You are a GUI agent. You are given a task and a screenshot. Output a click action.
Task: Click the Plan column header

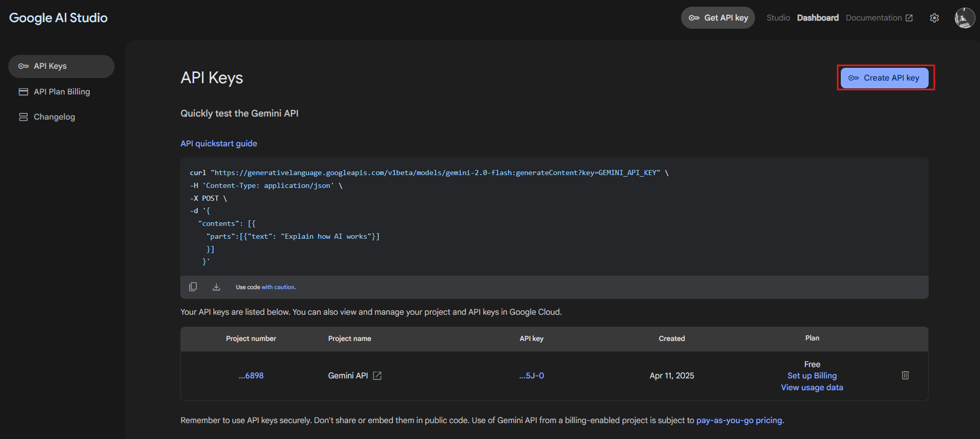(812, 338)
